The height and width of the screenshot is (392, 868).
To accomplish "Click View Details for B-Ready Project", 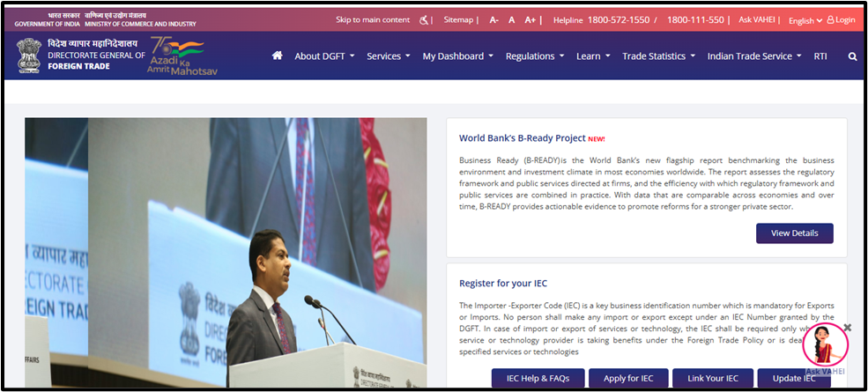I will tap(794, 233).
